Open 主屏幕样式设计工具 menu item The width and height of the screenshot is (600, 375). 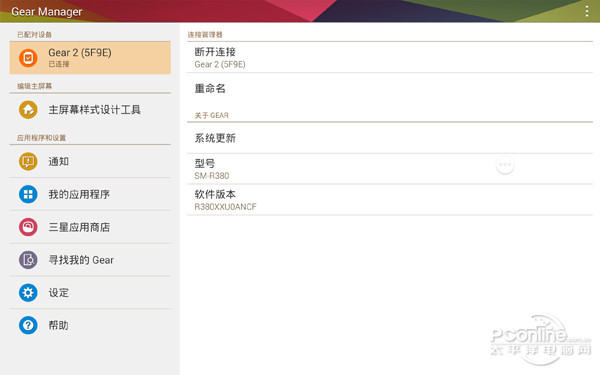pos(90,110)
